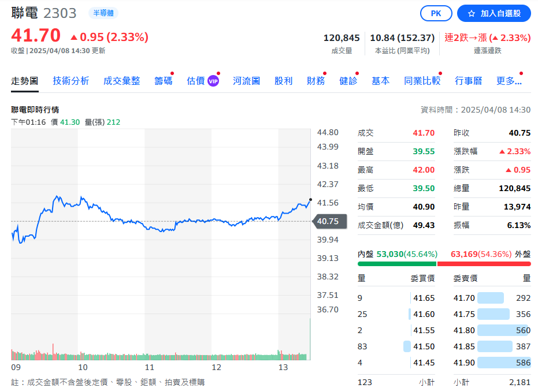The height and width of the screenshot is (392, 538).
Task: Click the green 內盤 ratio bar
Action: point(396,264)
